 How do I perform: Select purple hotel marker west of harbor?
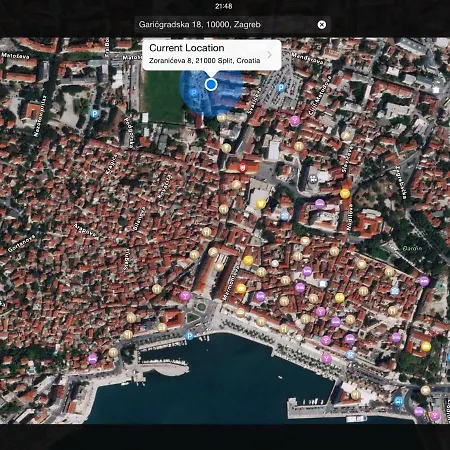pyautogui.click(x=93, y=359)
